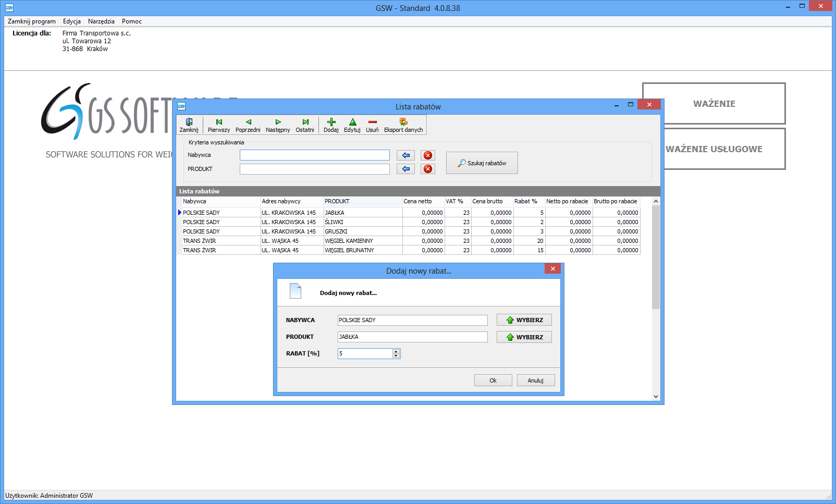
Task: Decrease RABAT value with spinner down arrow
Action: 396,356
